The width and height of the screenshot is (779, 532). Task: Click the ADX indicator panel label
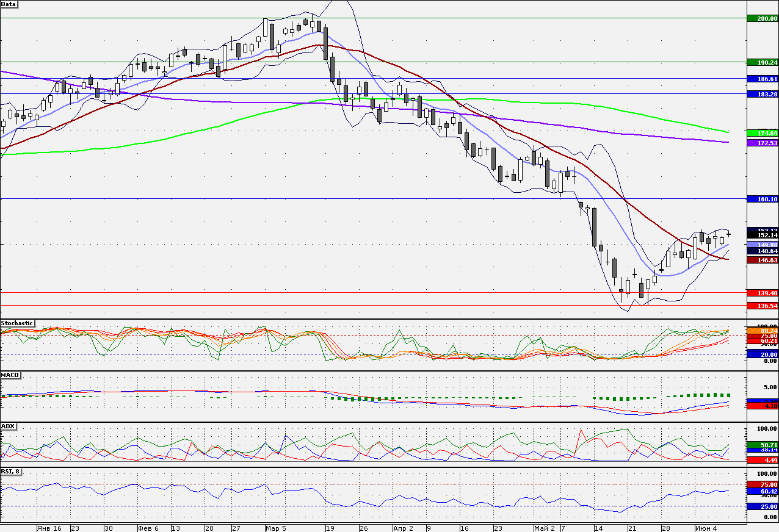click(7, 426)
